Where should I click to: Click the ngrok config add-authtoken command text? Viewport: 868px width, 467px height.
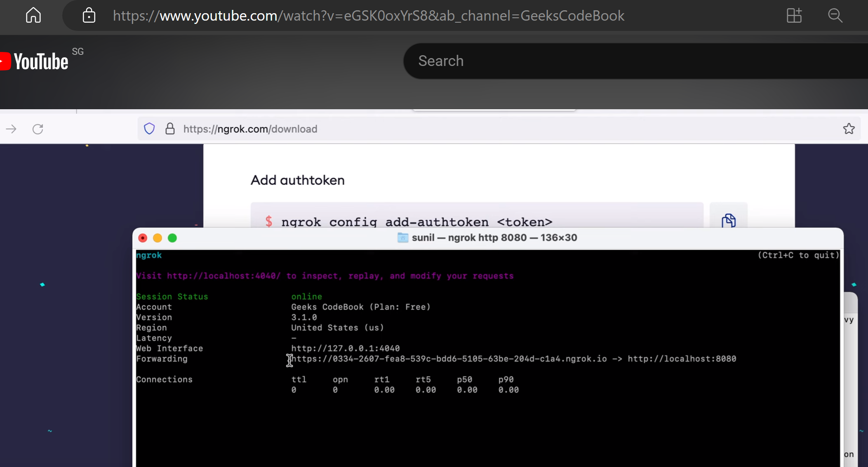point(416,222)
